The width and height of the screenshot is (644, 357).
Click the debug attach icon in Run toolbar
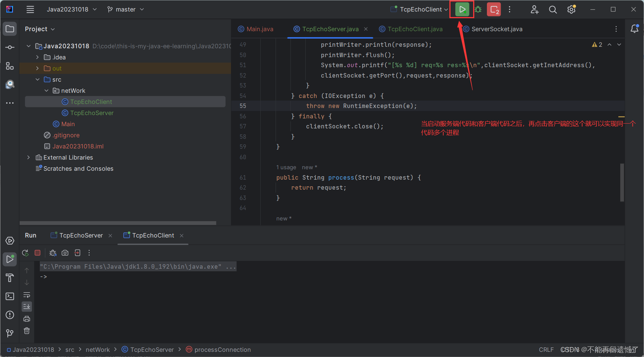53,253
